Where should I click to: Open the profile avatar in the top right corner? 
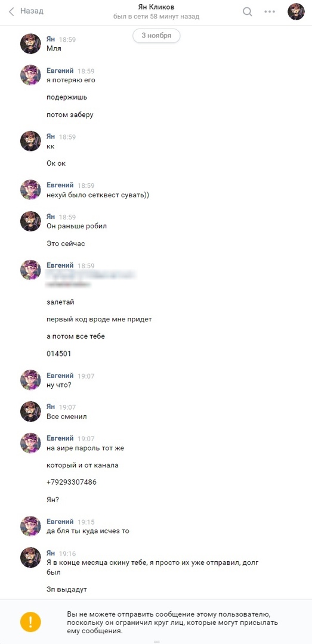(x=296, y=11)
